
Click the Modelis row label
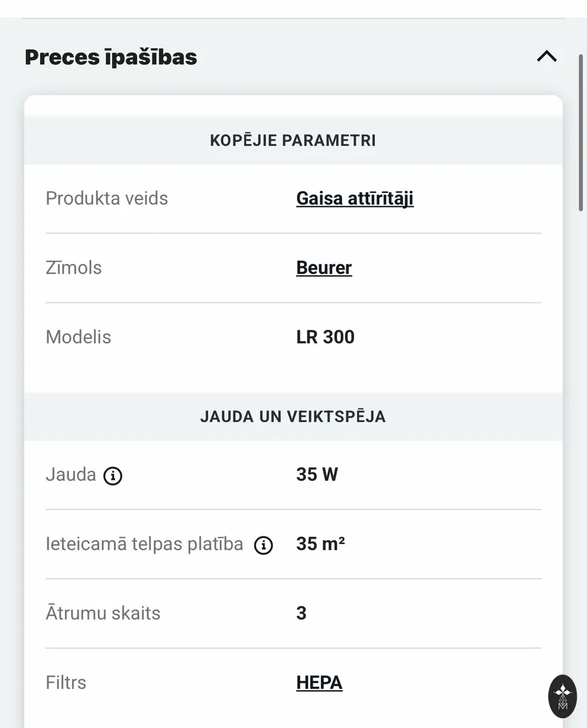tap(78, 337)
